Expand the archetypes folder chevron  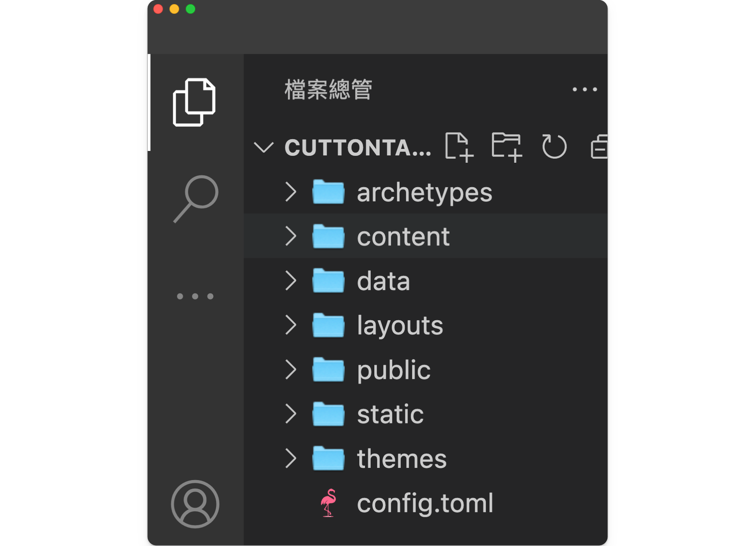coord(291,192)
